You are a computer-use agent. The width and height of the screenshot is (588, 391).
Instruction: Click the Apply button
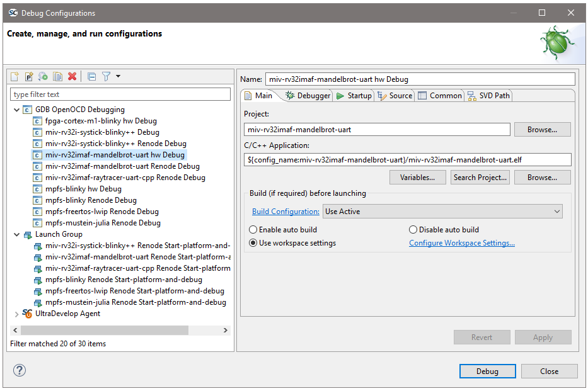(x=543, y=337)
